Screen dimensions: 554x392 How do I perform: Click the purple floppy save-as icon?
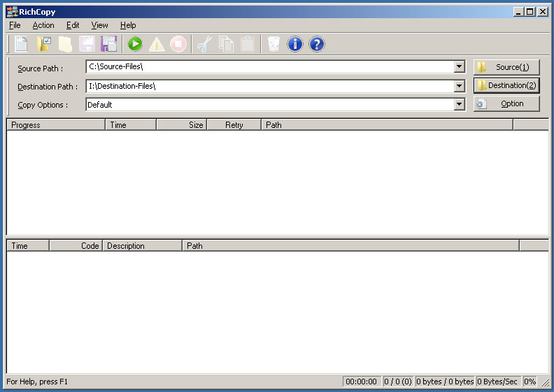pyautogui.click(x=108, y=44)
